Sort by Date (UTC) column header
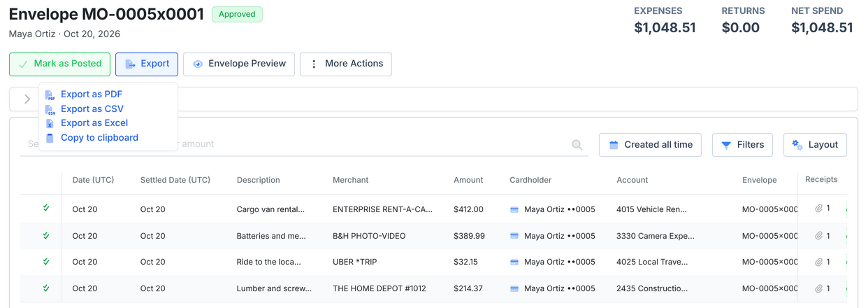Viewport: 868px width, 308px height. 93,180
